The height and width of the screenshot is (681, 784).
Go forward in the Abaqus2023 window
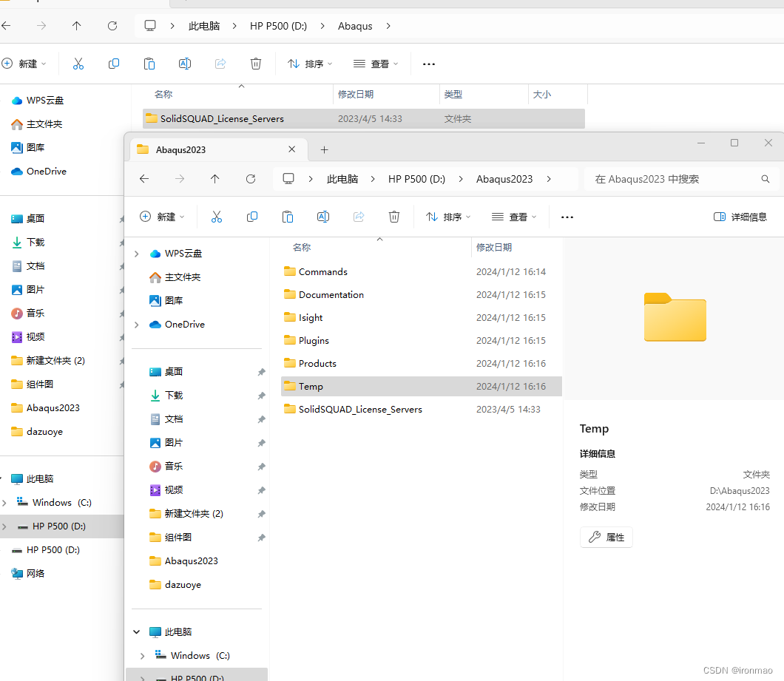pos(180,179)
